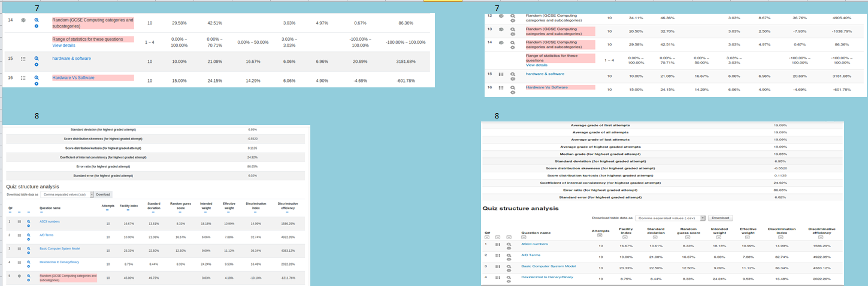Hide Discrimination index column, left panel 8

[x=255, y=212]
